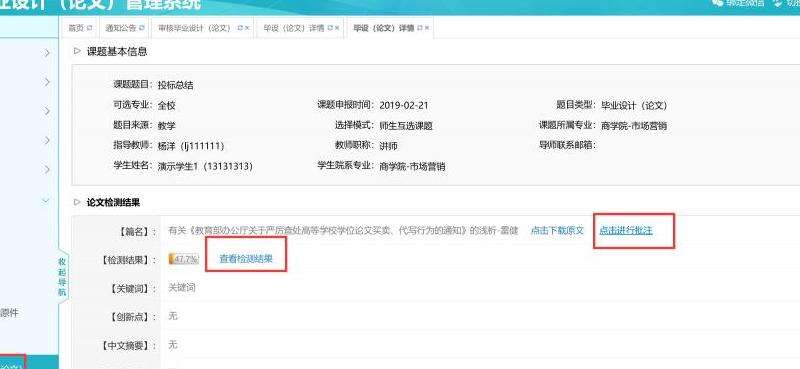Click the date 2019-02-21
Screen dimensions: 800x369
point(404,106)
